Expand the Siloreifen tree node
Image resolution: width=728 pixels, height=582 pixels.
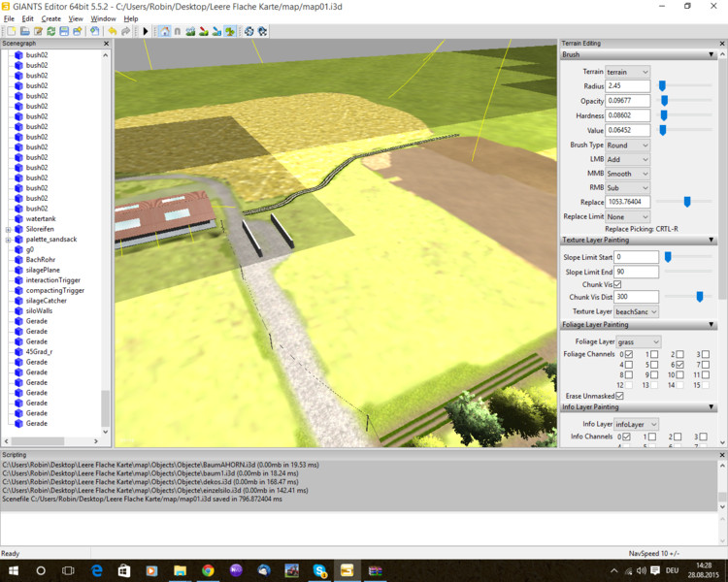8,229
